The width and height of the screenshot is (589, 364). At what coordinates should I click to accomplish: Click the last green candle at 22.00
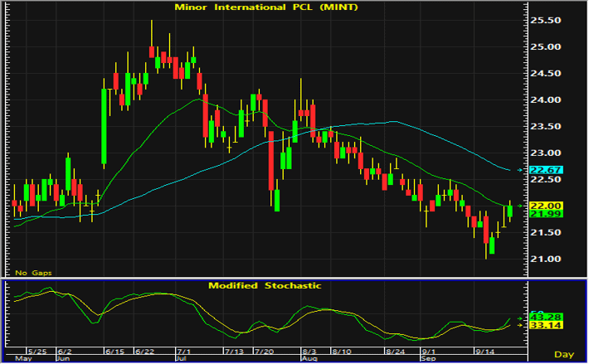509,211
